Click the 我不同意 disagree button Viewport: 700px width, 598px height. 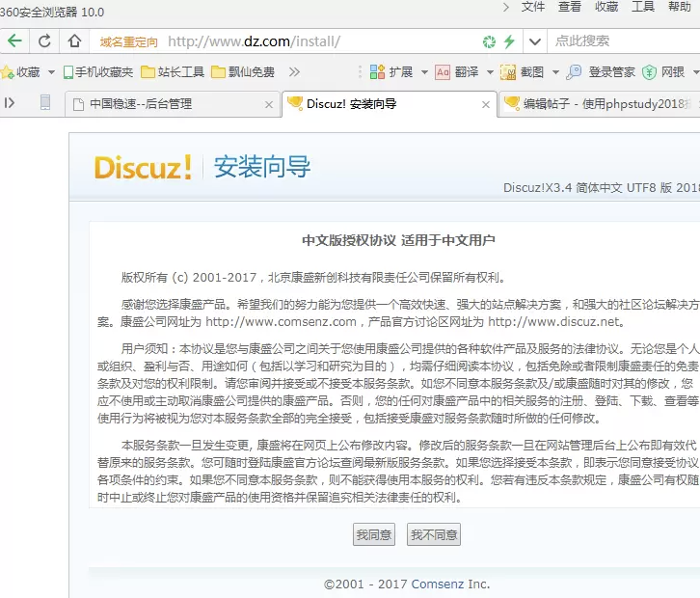pos(434,534)
